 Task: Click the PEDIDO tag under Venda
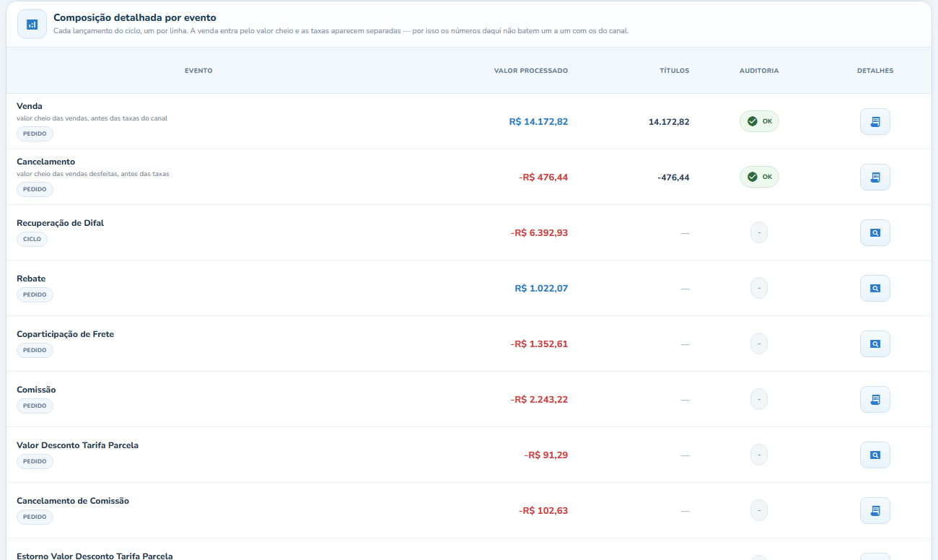tap(35, 134)
